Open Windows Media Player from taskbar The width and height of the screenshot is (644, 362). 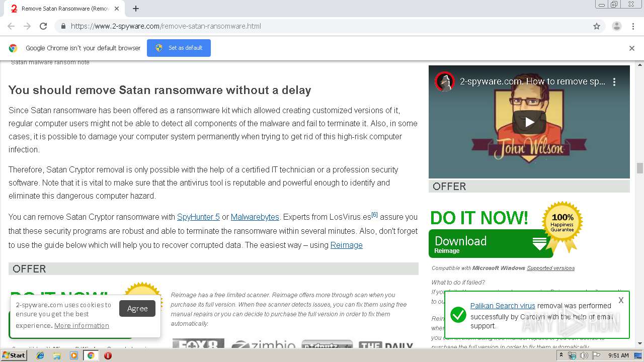click(x=74, y=355)
